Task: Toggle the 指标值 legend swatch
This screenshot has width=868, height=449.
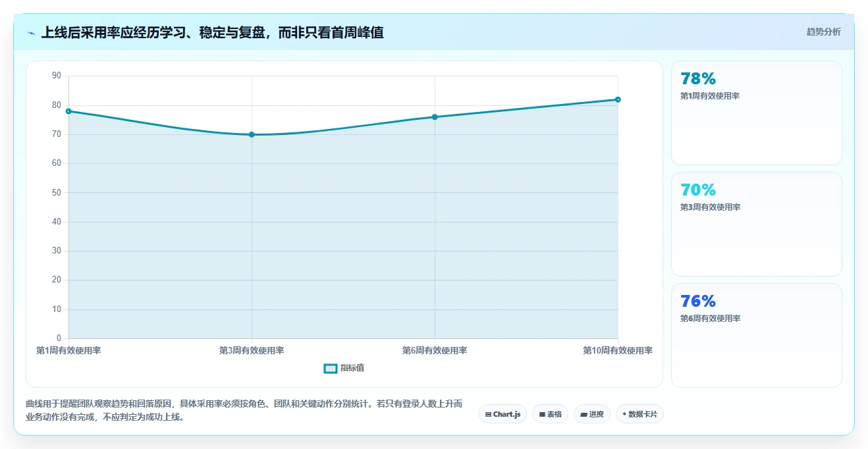Action: (x=331, y=368)
